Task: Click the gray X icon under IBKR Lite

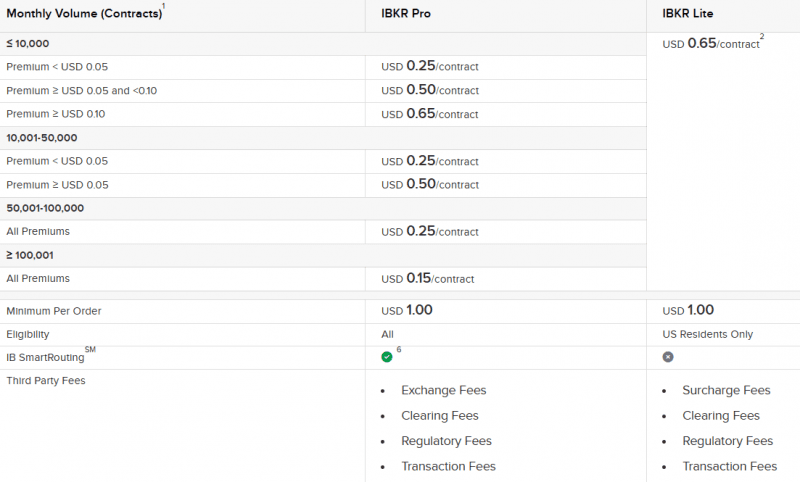Action: 668,357
